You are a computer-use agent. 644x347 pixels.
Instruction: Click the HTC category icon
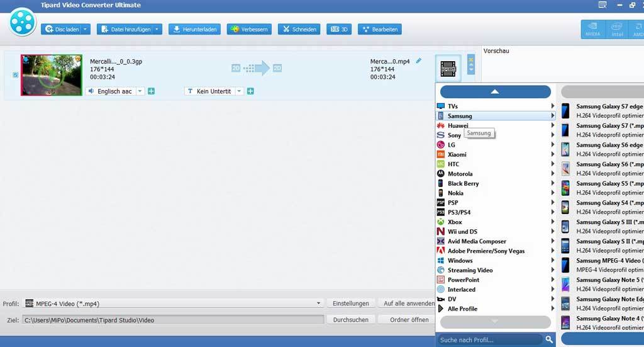coord(441,164)
